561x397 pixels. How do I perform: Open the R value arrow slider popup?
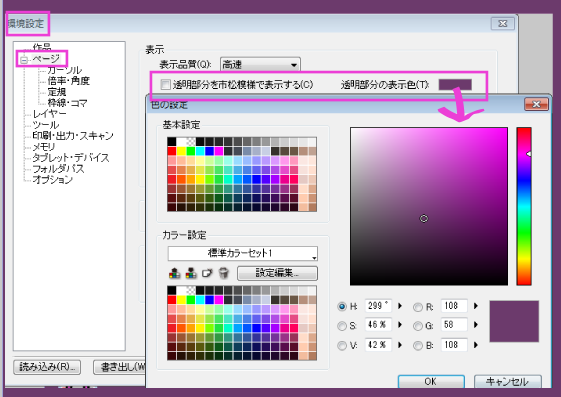(x=476, y=306)
